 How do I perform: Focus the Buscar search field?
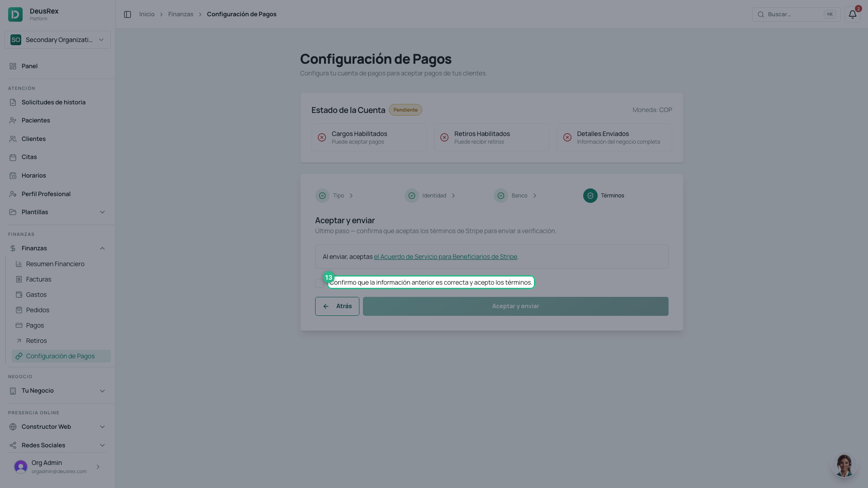click(x=796, y=14)
